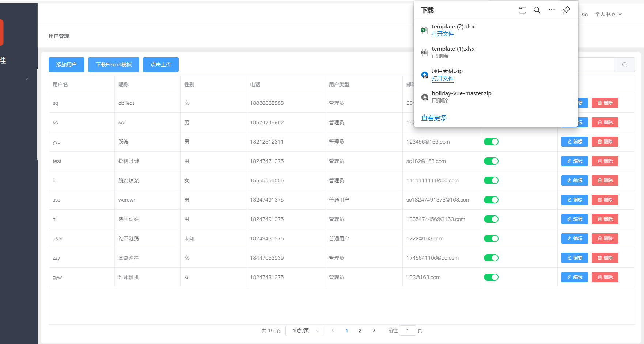
Task: Delete the user named user
Action: coord(605,238)
